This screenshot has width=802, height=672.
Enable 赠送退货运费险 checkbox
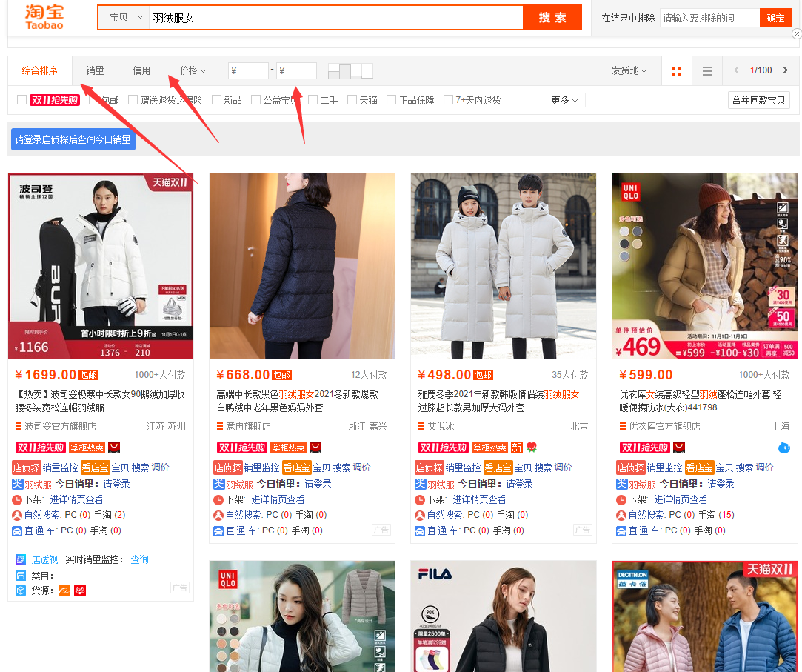[133, 100]
